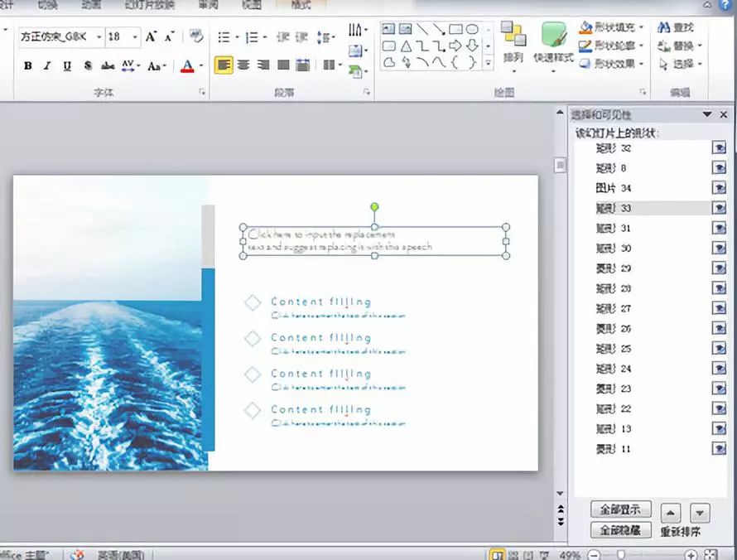Toggle bold formatting
737x560 pixels.
(x=27, y=65)
